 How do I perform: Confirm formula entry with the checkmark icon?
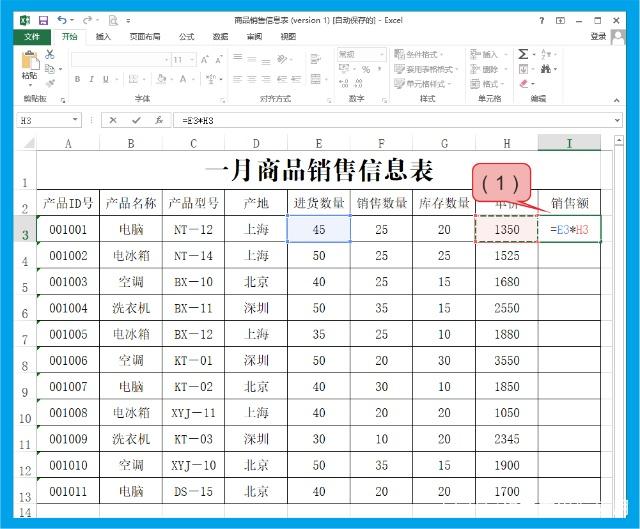pos(136,120)
